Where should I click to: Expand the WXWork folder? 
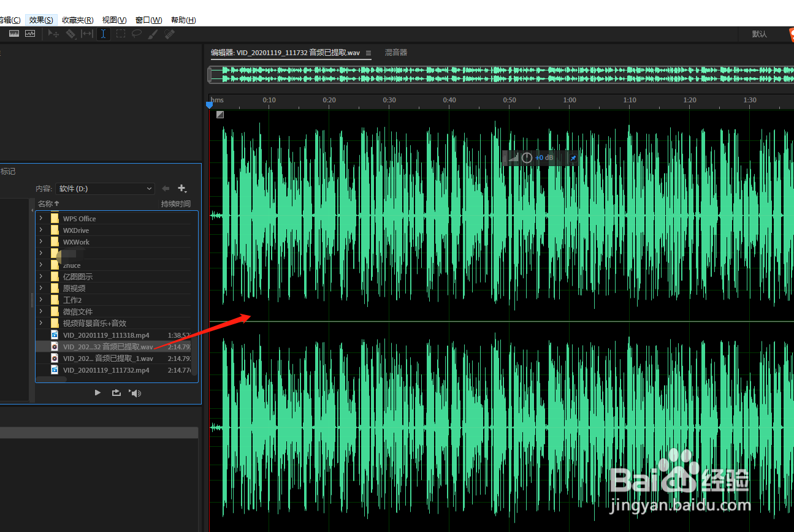click(x=41, y=241)
